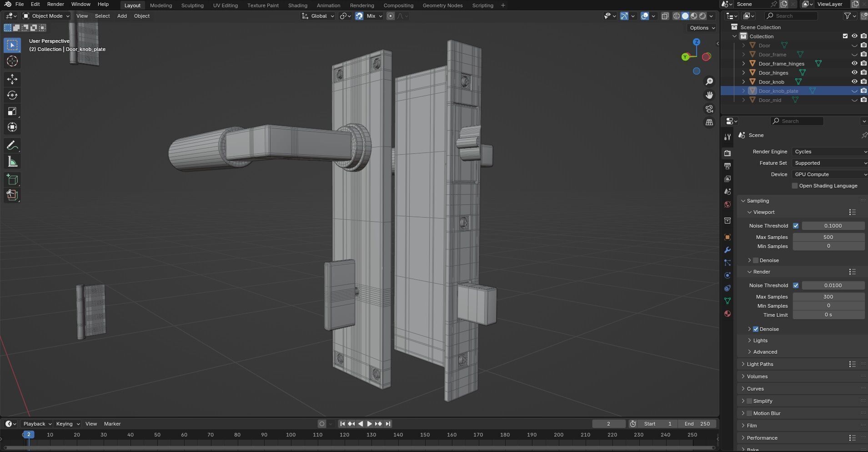Open the Physics properties tab icon
The image size is (868, 452).
728,275
